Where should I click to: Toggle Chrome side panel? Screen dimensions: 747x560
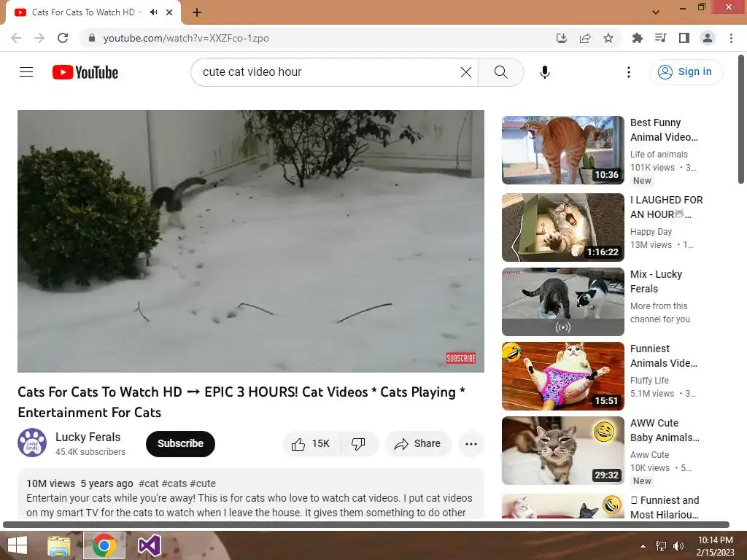(x=684, y=38)
